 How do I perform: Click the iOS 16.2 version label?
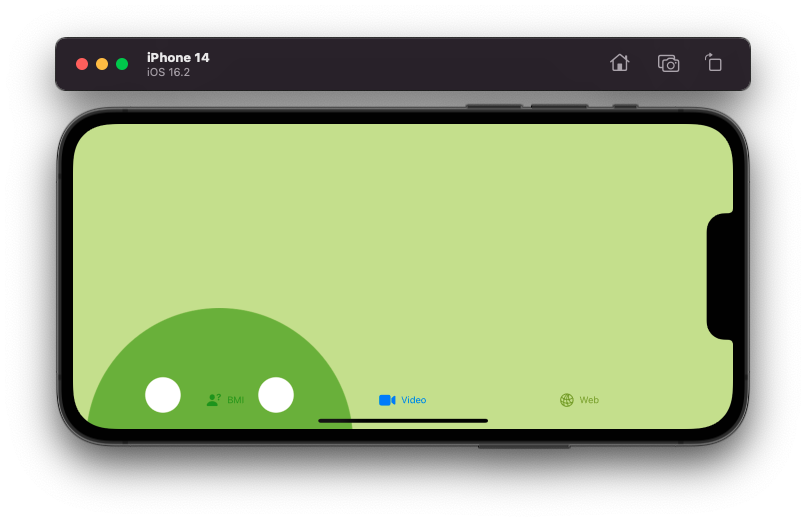click(168, 72)
